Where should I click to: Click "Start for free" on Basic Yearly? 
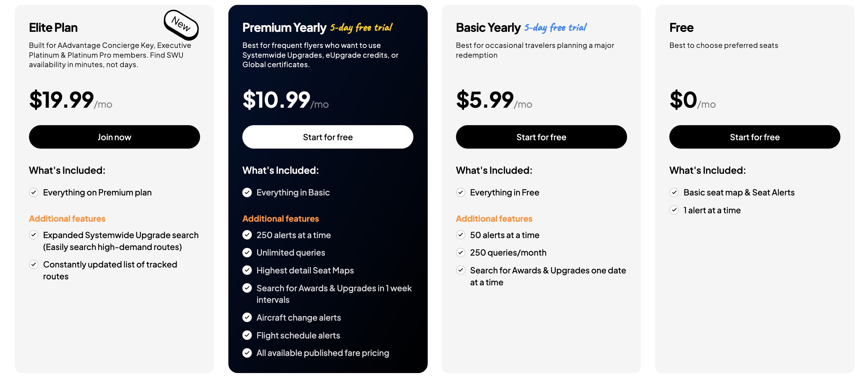541,137
